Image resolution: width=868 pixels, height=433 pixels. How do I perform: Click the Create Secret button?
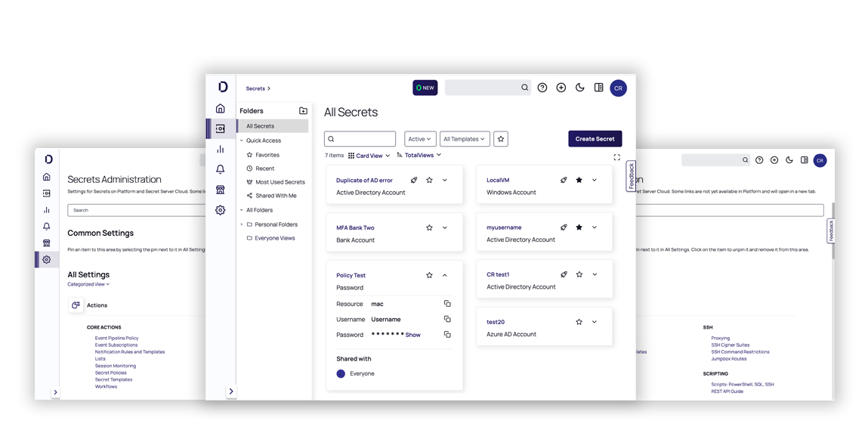point(595,139)
